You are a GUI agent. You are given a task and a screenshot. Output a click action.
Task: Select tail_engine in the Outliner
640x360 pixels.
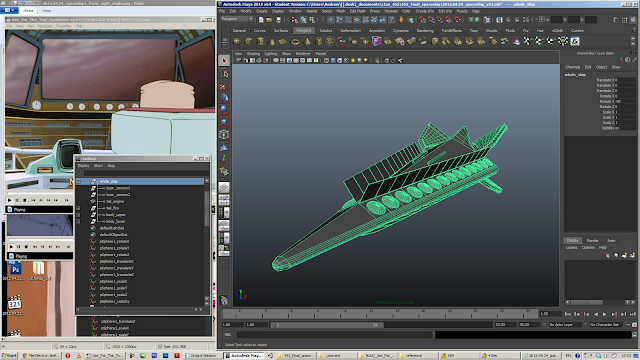115,201
